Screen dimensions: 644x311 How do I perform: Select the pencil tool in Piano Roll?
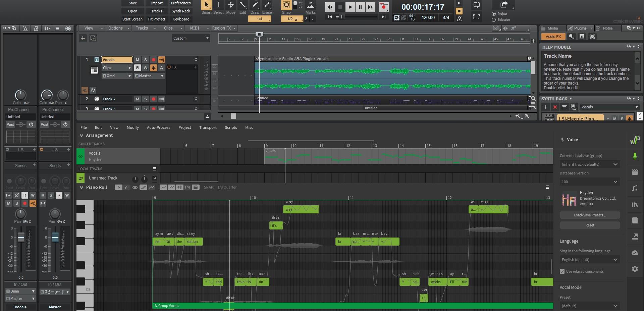(x=127, y=187)
